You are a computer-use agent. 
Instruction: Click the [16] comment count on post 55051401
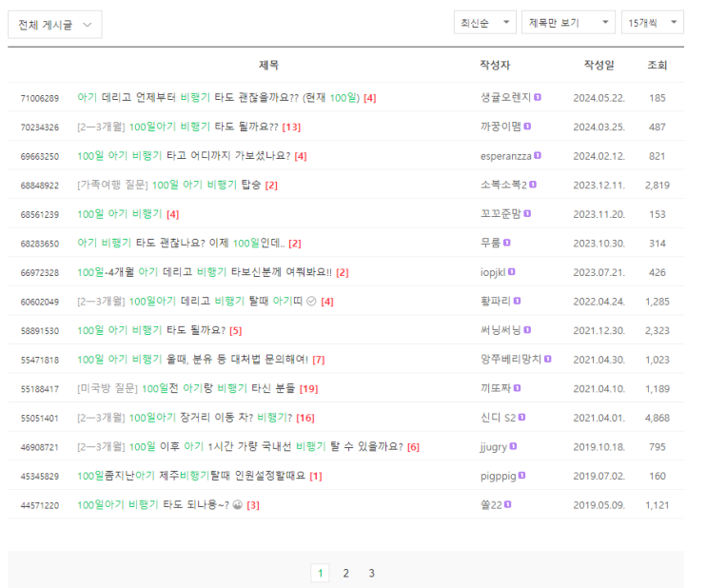pos(305,418)
